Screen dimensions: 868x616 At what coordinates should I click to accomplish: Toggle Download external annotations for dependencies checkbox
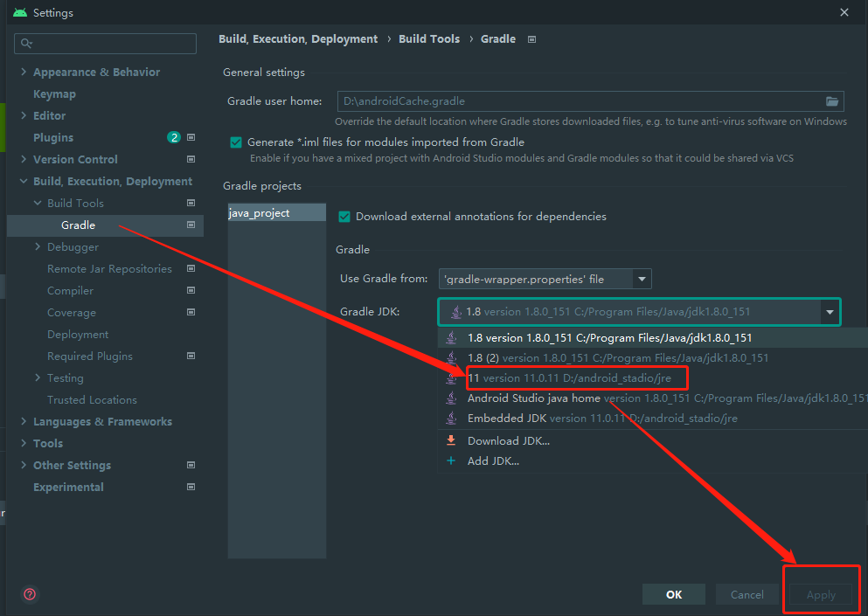click(x=344, y=217)
